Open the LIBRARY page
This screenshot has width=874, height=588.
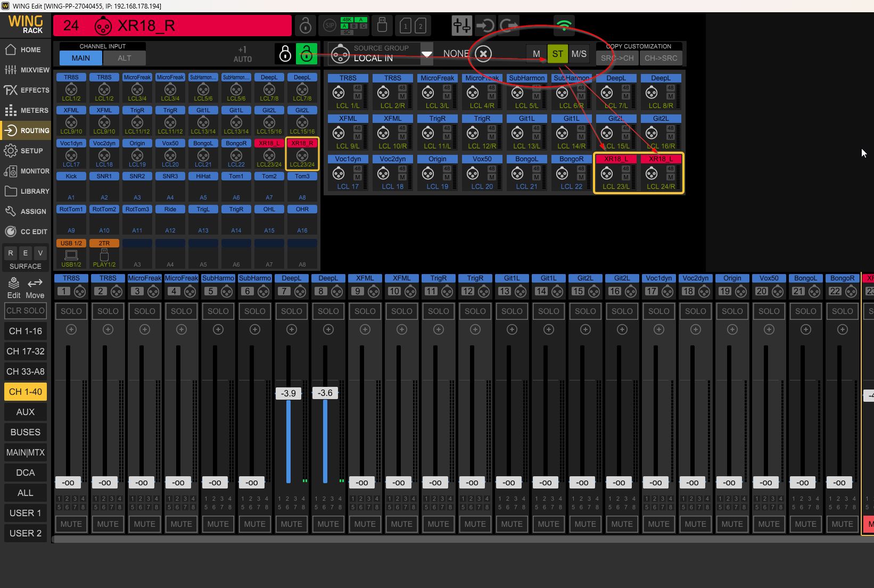click(26, 191)
